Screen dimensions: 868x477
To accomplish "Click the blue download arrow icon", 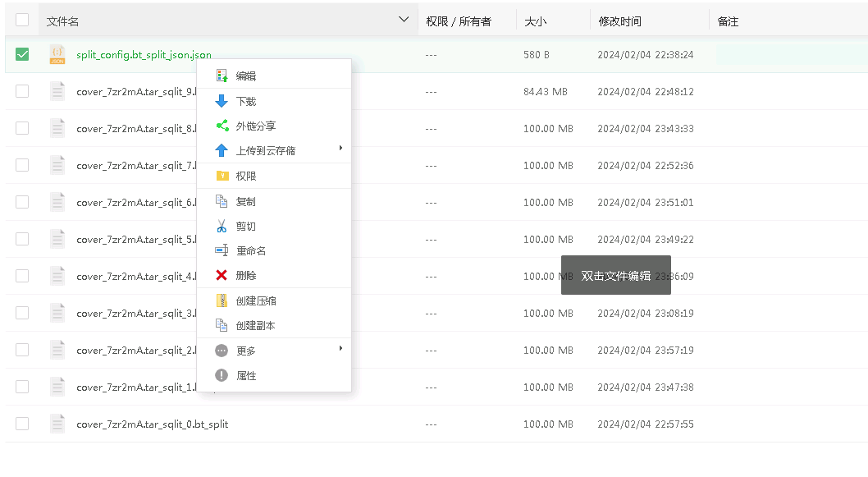I will click(x=222, y=101).
